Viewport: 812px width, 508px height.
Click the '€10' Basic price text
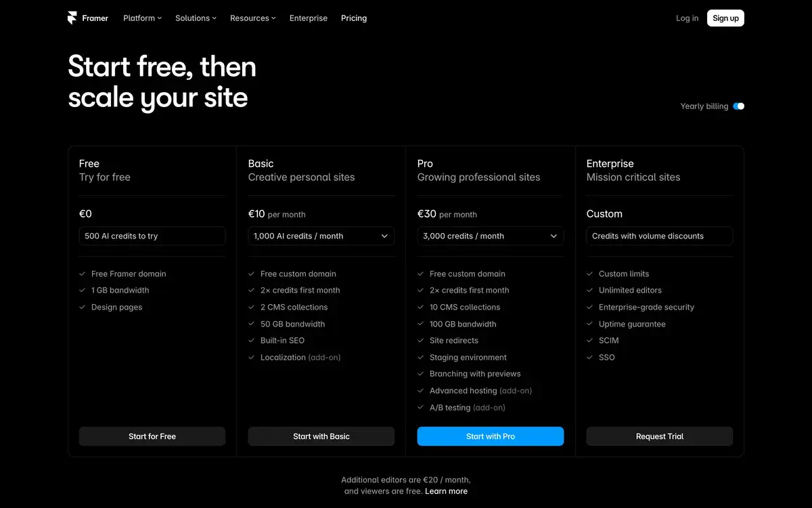click(256, 213)
